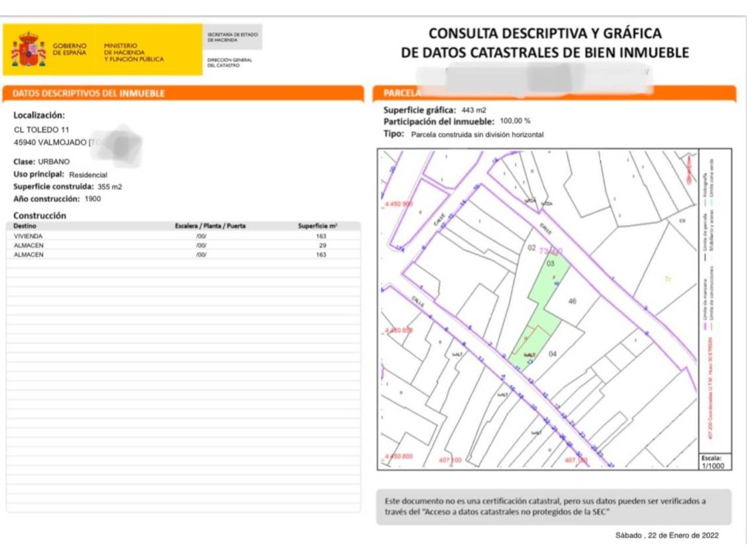Viewport: 747px width, 560px height.
Task: Click 'Parcela construida sin división horizontal' text
Action: pos(477,135)
